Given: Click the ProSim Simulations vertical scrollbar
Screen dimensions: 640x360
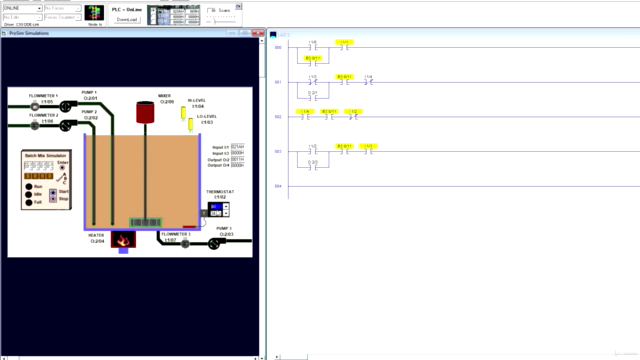Looking at the screenshot, I should [x=262, y=197].
